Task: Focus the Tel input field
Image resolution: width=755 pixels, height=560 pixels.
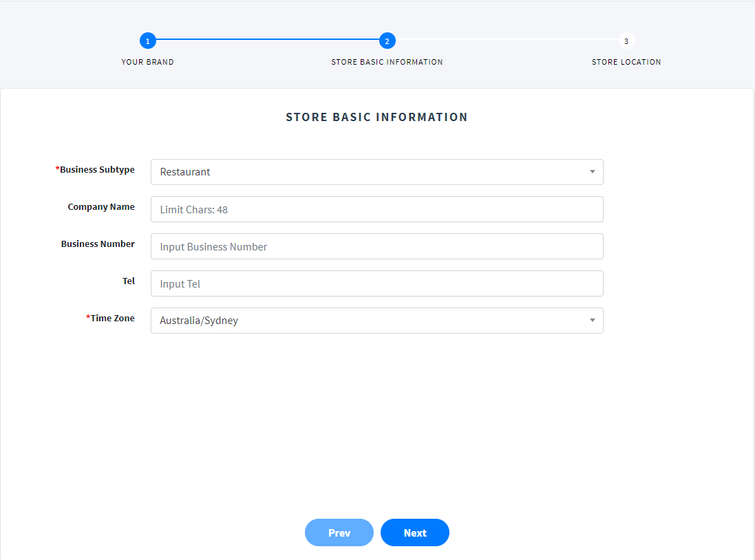Action: coord(376,283)
